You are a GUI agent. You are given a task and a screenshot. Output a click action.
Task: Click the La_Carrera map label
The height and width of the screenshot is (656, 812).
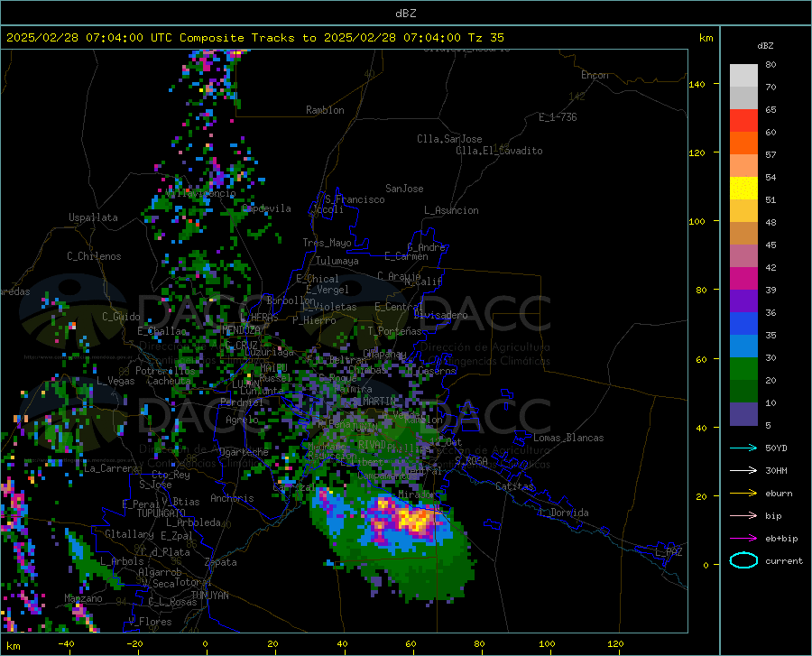[x=111, y=468]
